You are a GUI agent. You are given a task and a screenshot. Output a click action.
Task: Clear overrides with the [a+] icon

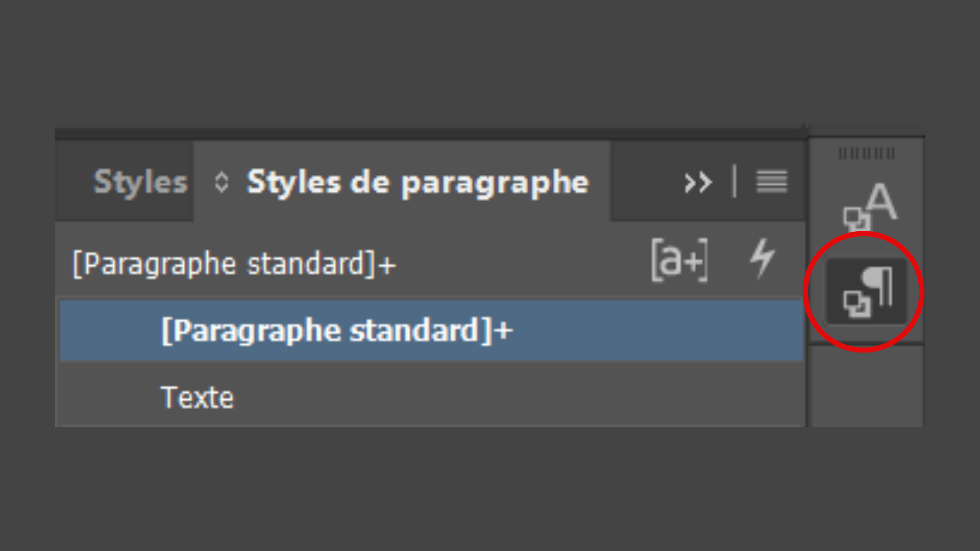[x=680, y=260]
